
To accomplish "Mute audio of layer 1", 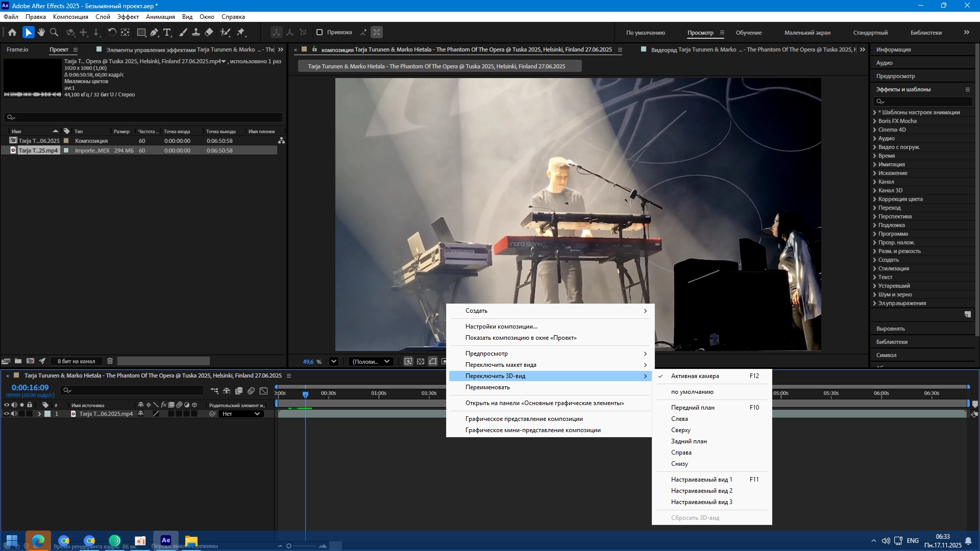I will (14, 414).
